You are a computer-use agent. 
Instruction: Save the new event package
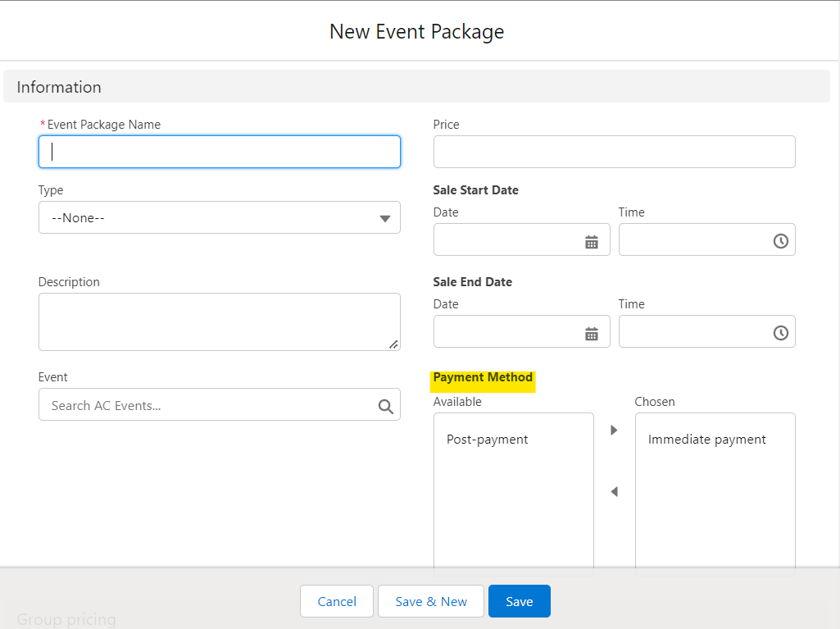(x=520, y=602)
